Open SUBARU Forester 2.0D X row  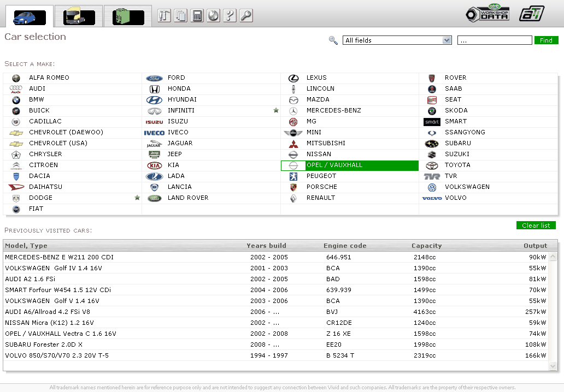(x=276, y=345)
